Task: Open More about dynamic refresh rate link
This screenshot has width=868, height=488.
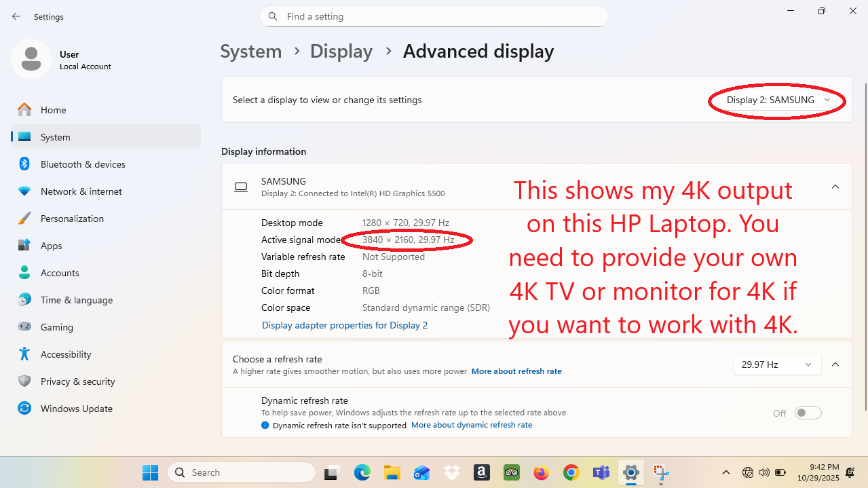Action: 472,425
